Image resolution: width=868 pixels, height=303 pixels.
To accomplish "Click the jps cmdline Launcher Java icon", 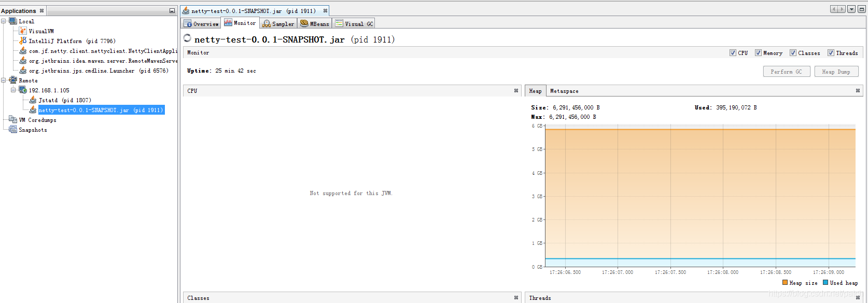I will coord(23,71).
